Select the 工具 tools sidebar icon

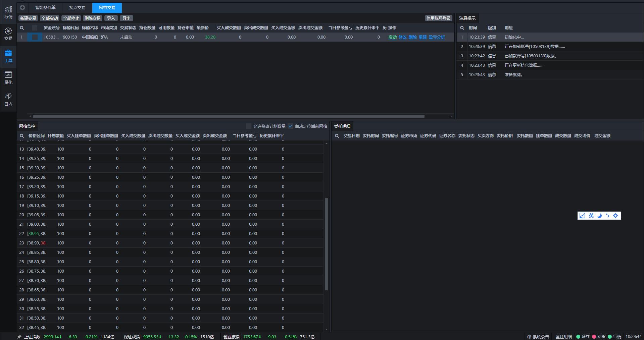coord(8,56)
